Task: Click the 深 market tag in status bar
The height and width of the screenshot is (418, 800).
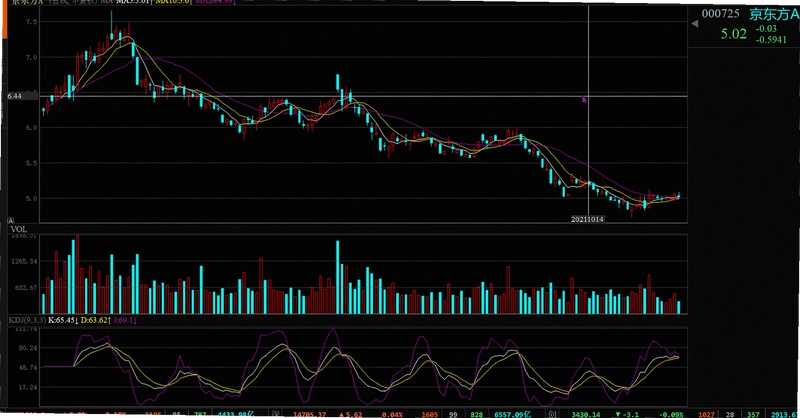Action: pos(274,414)
